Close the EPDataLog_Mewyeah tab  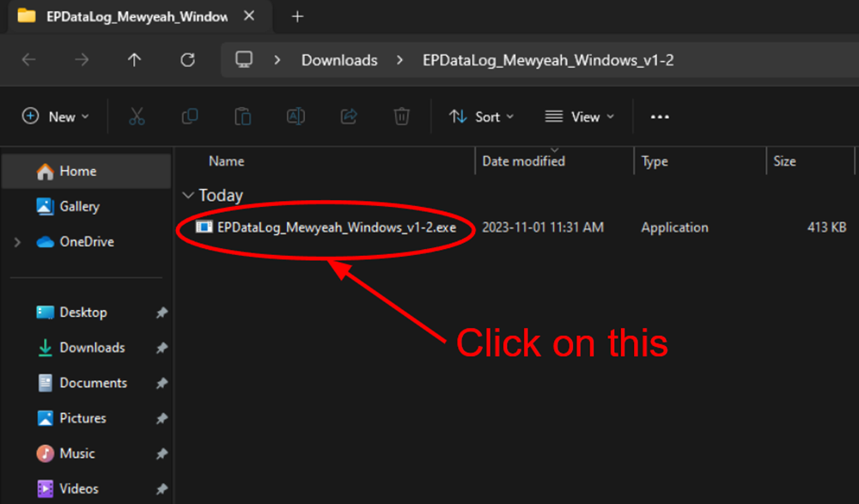[249, 16]
